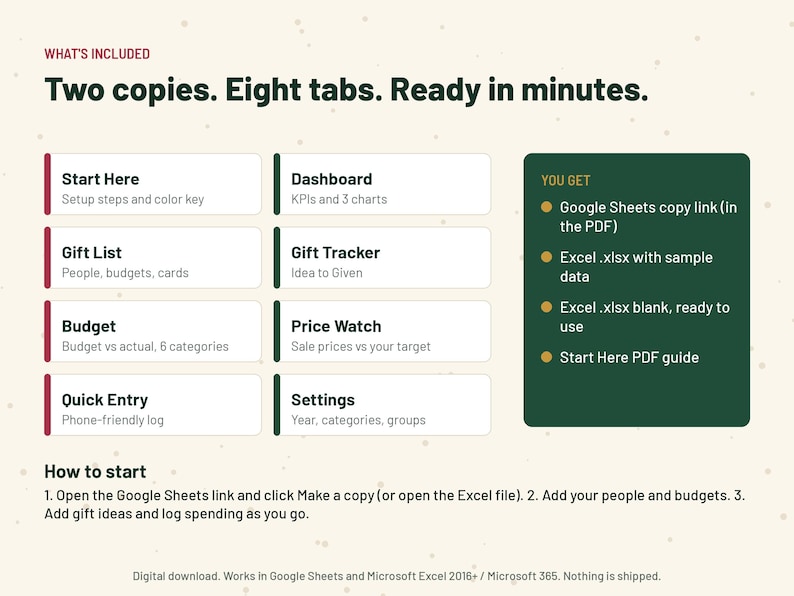Click the Dashboard card
The image size is (794, 596).
[382, 184]
